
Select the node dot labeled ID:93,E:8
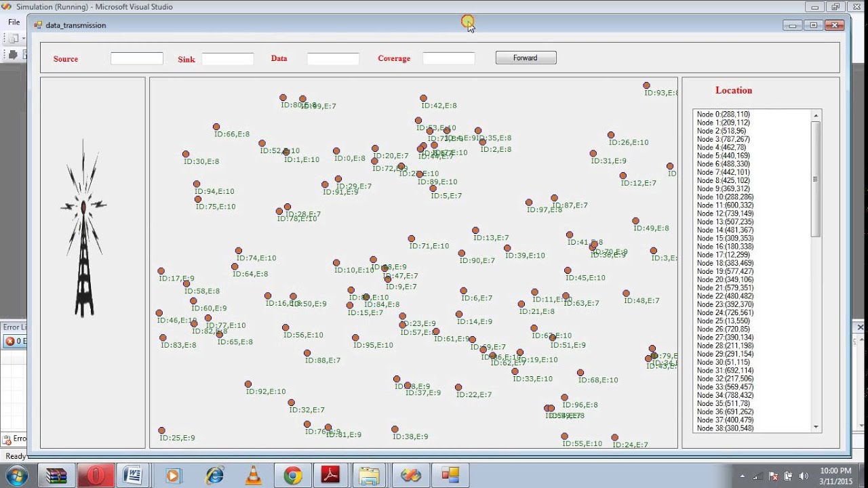point(646,85)
